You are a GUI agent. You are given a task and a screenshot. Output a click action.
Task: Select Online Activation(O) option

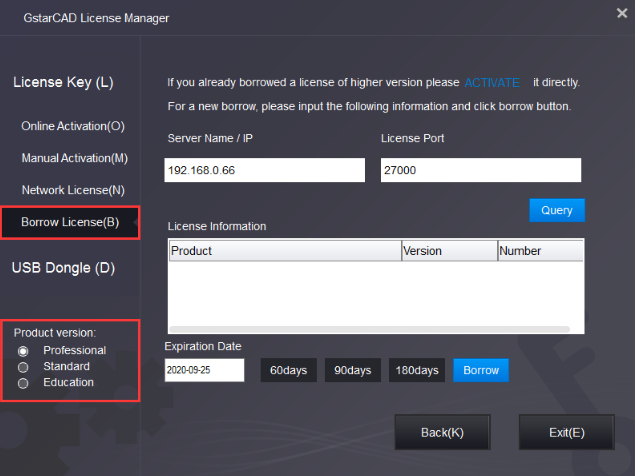[73, 126]
